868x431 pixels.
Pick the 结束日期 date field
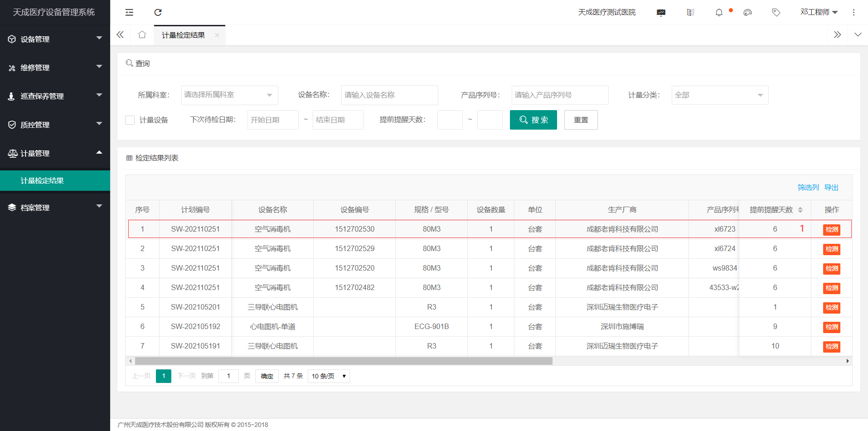coord(338,120)
